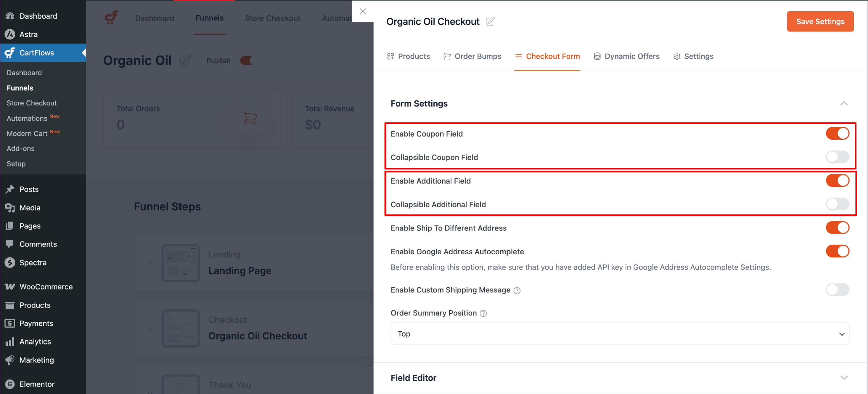Click Landing Page step thumbnail

[181, 263]
